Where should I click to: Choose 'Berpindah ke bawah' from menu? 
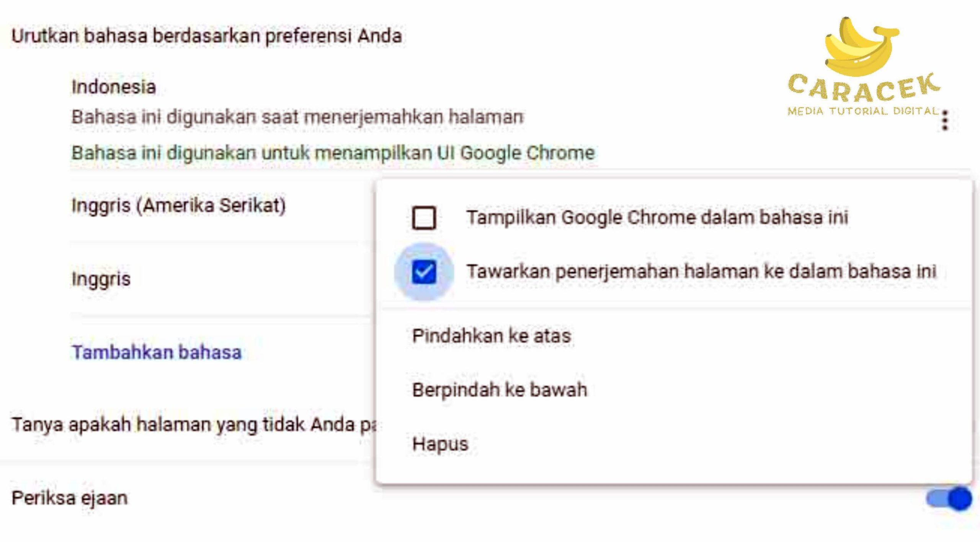click(499, 390)
